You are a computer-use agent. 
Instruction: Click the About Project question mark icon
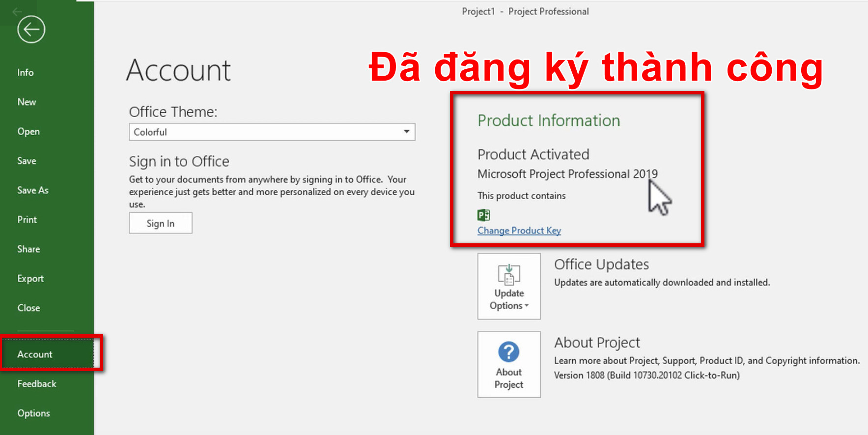[x=509, y=352]
